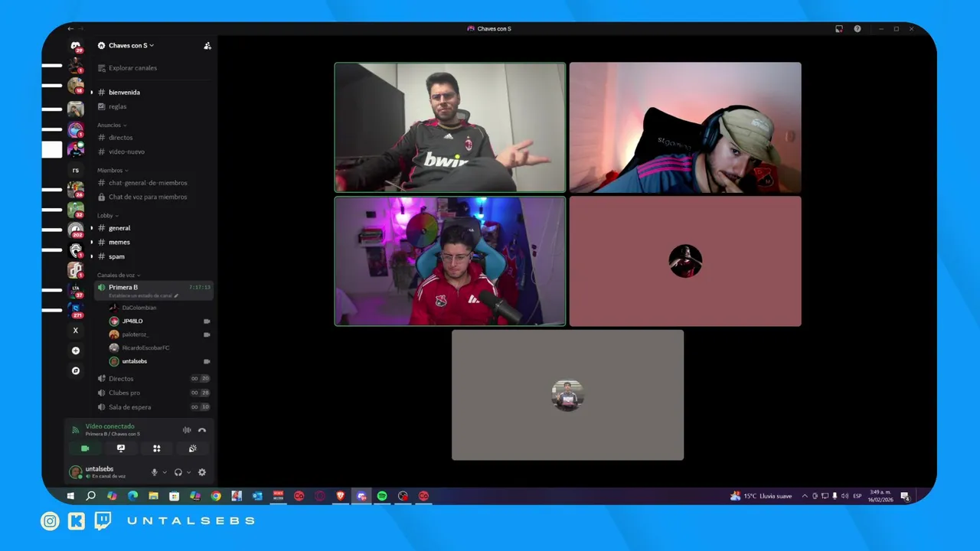Select locked Chat de voz para miembros
Screen dimensions: 980x551
(153, 197)
